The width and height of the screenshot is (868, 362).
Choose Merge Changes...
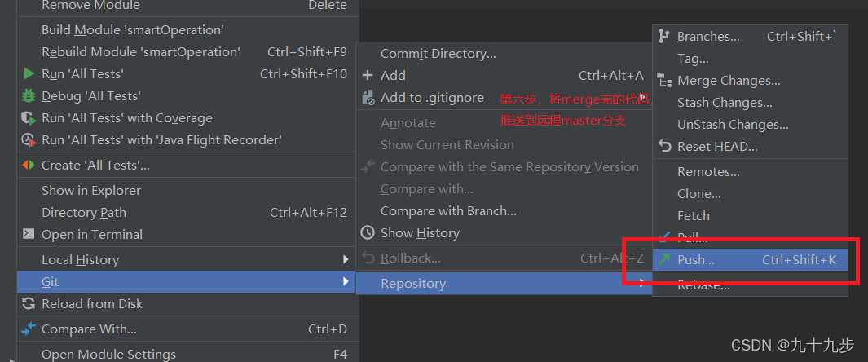[750, 81]
